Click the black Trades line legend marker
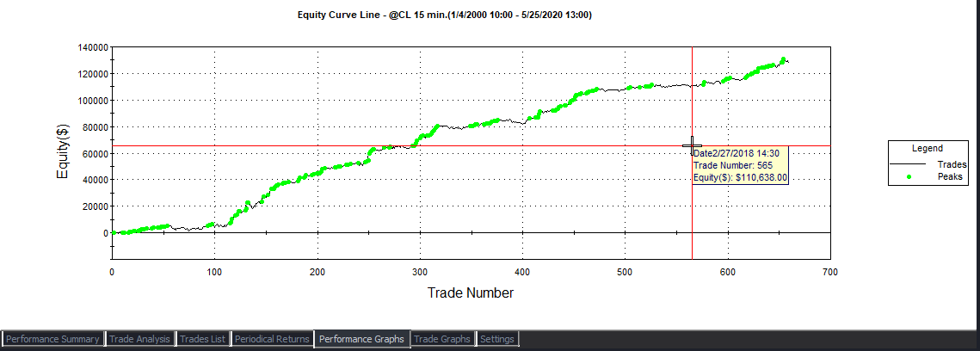The width and height of the screenshot is (980, 351). click(908, 163)
